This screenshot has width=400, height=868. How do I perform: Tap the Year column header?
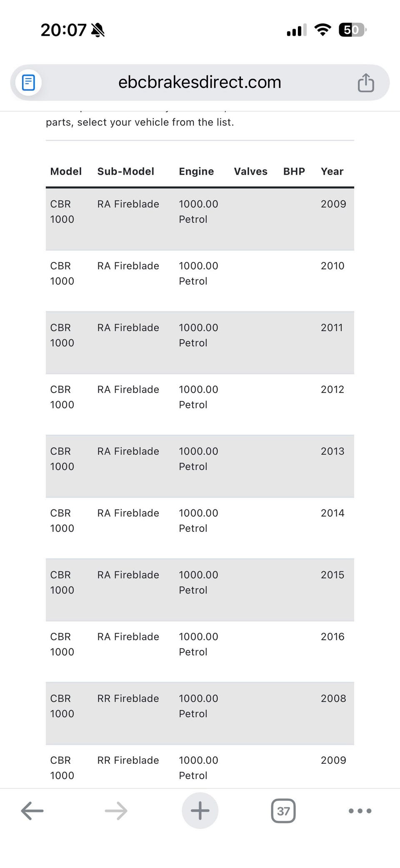coord(332,171)
